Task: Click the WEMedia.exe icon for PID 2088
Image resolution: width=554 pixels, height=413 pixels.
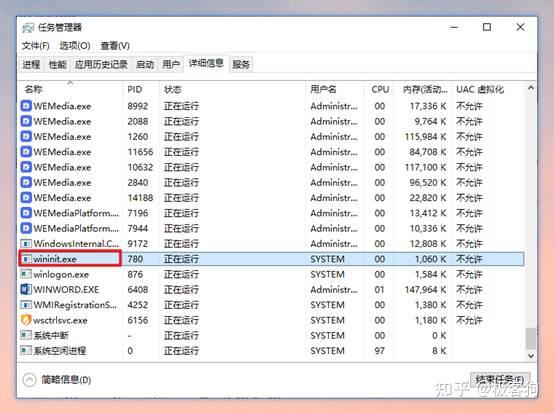Action: (x=26, y=121)
